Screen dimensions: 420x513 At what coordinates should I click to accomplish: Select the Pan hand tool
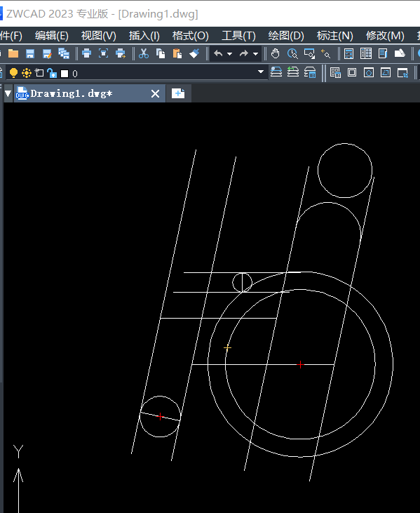[275, 53]
